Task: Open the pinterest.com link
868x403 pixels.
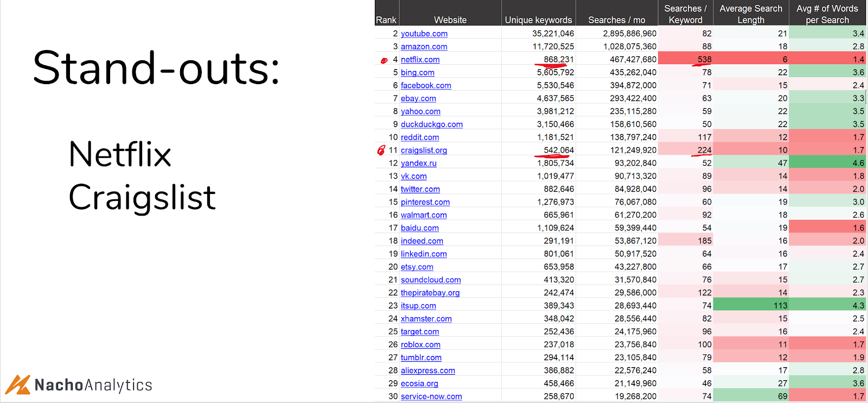Action: coord(425,202)
